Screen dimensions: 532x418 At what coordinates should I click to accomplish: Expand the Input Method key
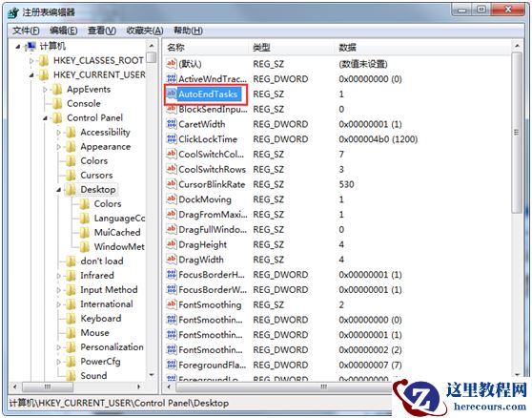59,290
